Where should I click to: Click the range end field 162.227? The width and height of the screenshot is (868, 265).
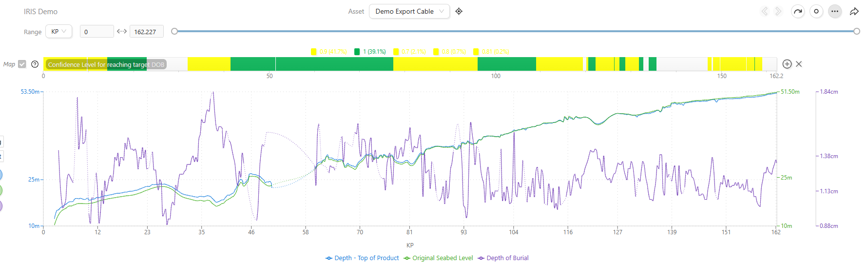[146, 32]
